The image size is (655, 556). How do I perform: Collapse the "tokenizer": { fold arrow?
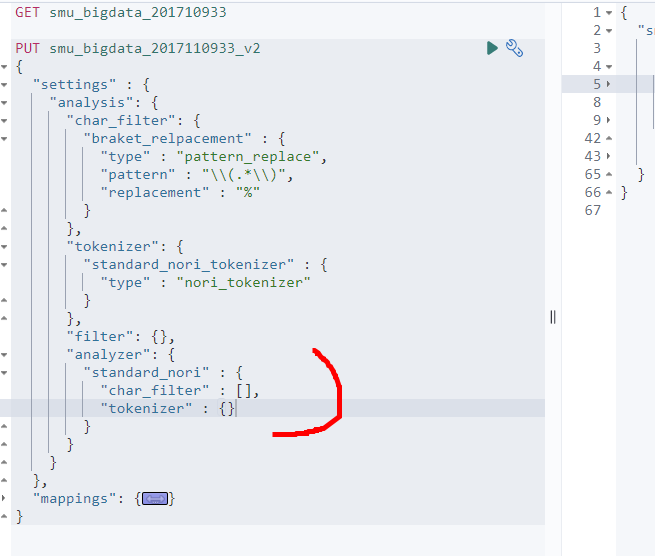4,247
